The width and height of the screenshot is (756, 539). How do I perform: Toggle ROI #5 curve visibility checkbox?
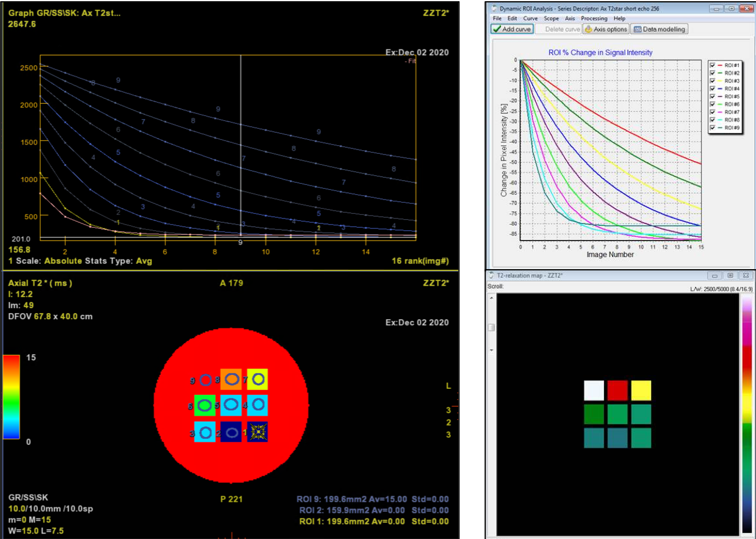[x=712, y=96]
